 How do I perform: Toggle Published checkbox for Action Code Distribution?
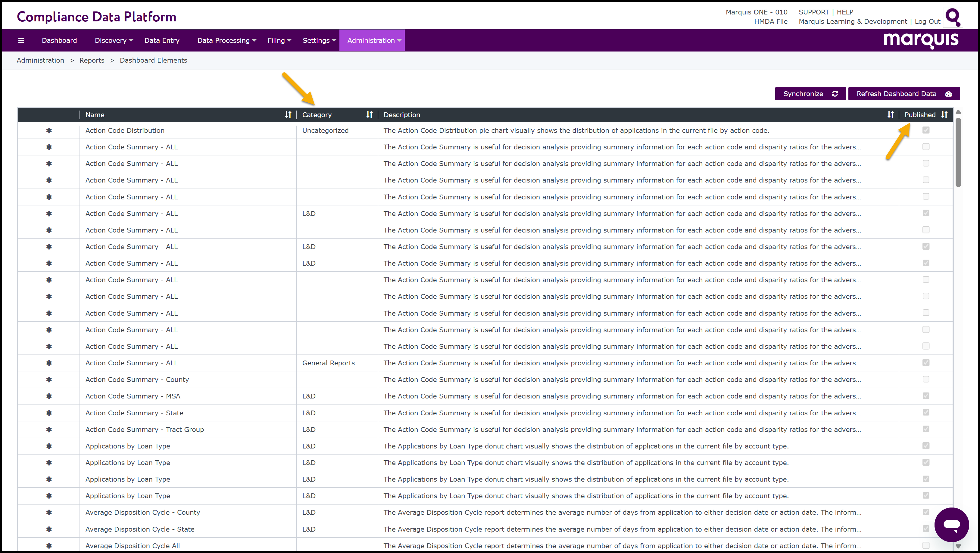[925, 130]
